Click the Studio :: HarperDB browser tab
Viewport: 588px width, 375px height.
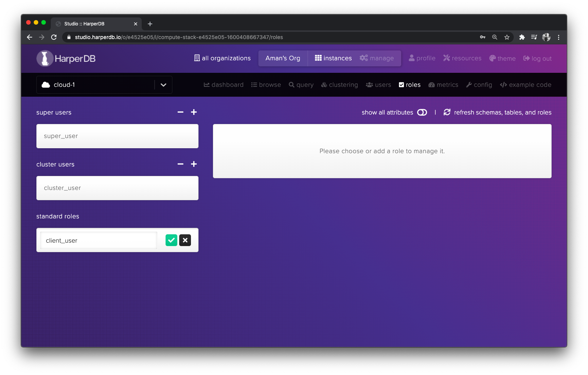[96, 24]
